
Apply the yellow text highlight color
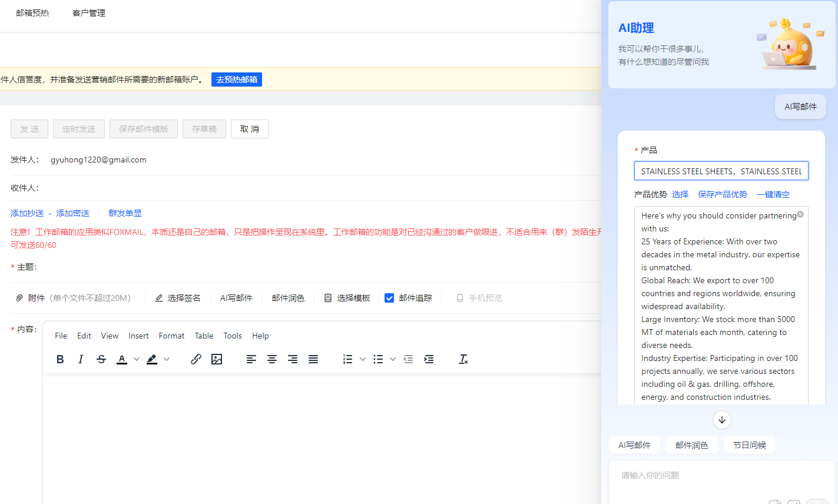[x=152, y=359]
